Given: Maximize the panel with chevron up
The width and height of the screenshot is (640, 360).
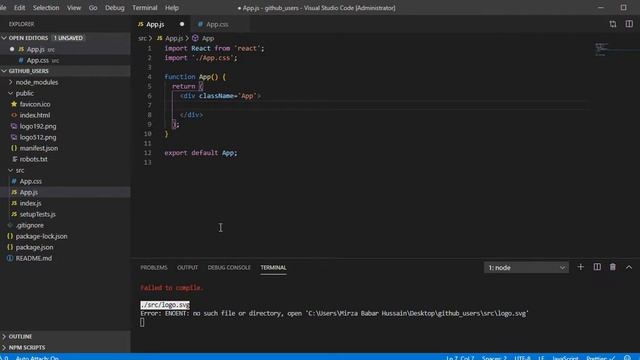Looking at the screenshot, I should [x=629, y=267].
